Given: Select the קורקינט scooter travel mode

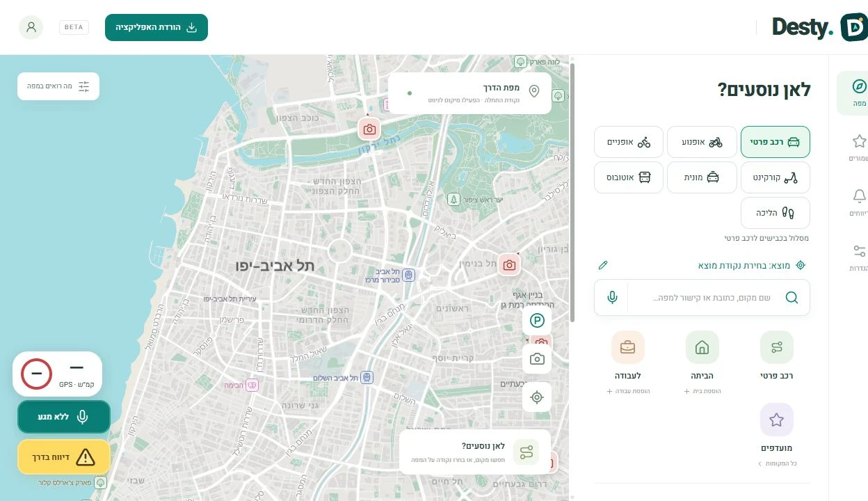Looking at the screenshot, I should 775,177.
